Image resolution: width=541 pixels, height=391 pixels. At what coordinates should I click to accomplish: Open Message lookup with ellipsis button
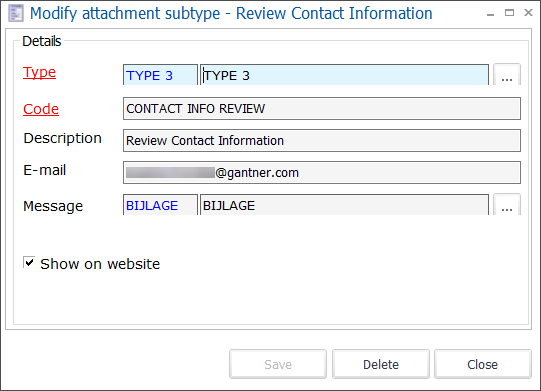click(x=506, y=205)
